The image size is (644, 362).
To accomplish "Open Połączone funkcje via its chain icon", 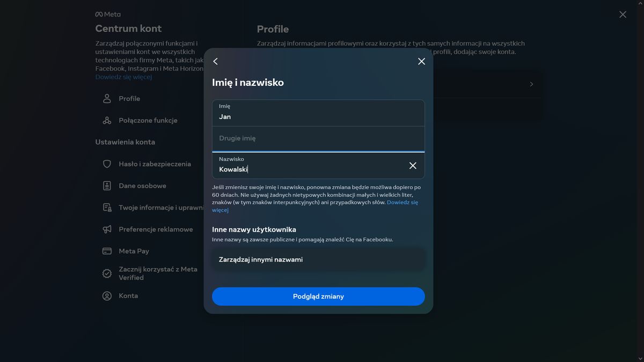I will click(x=107, y=120).
